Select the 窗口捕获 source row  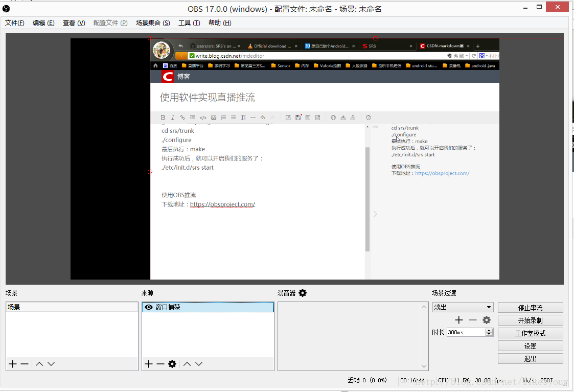click(208, 307)
